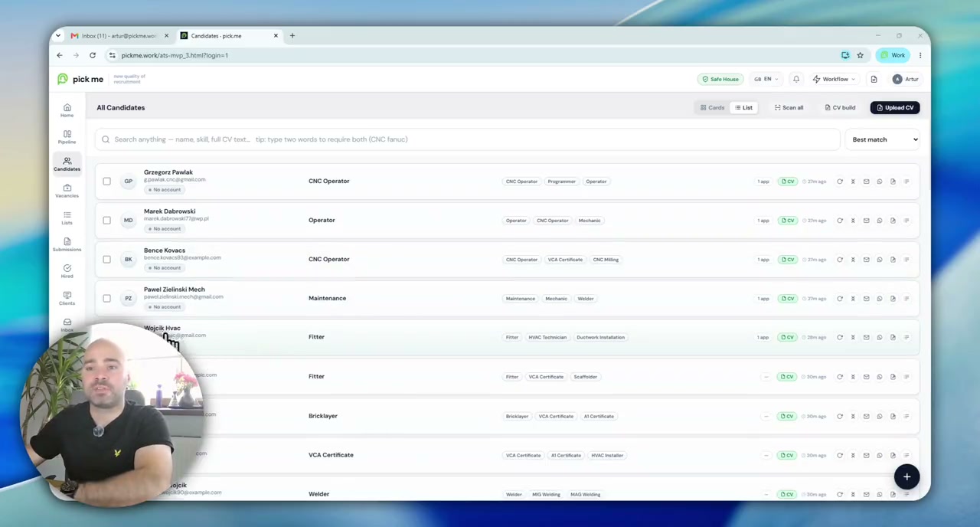Image resolution: width=980 pixels, height=527 pixels.
Task: Click the Scaffolder skill tag
Action: 585,377
